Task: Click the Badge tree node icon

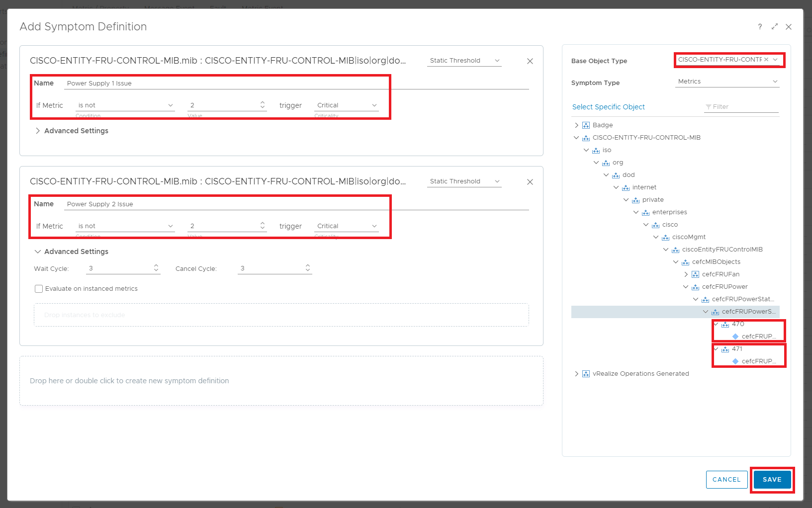Action: (586, 125)
